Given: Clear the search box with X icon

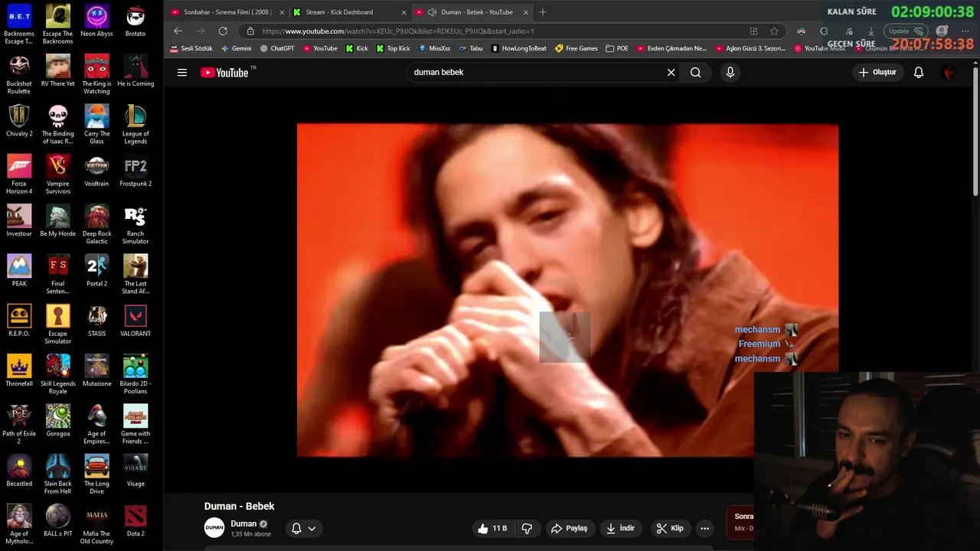Looking at the screenshot, I should tap(671, 73).
